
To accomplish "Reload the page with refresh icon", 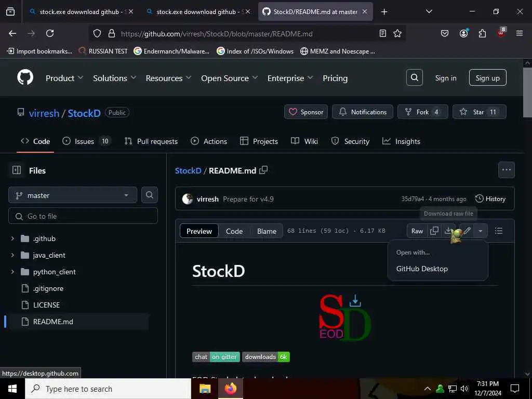I will (x=50, y=33).
